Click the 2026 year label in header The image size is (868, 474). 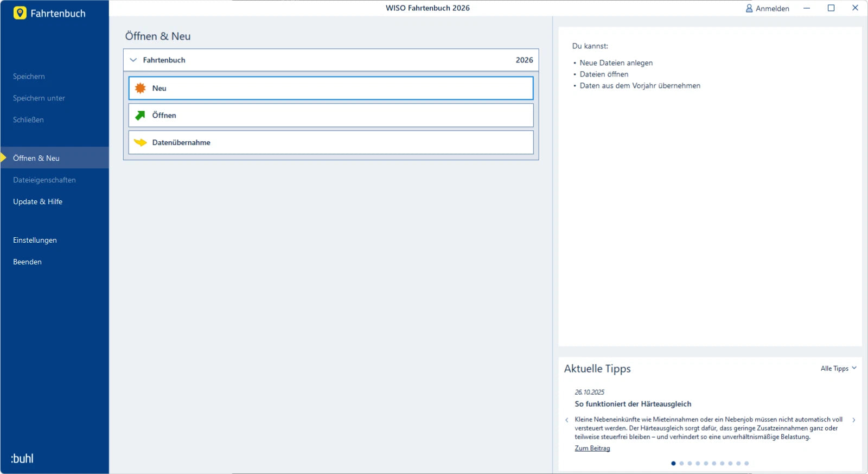coord(524,60)
